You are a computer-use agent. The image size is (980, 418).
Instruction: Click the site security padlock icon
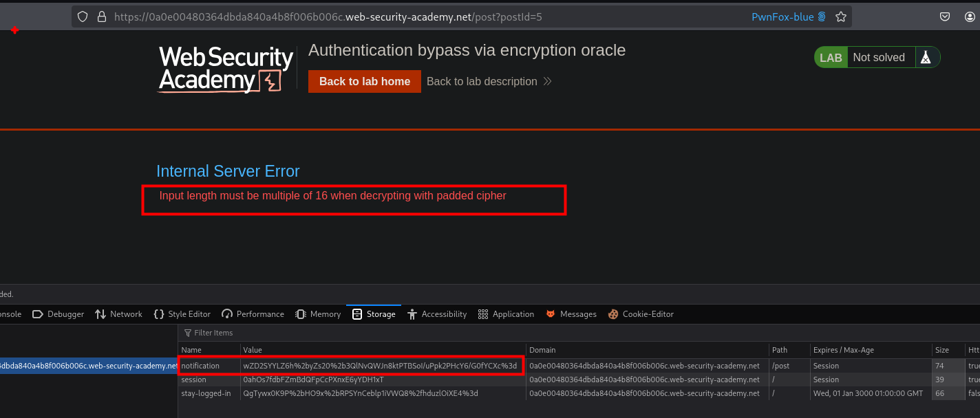[101, 16]
